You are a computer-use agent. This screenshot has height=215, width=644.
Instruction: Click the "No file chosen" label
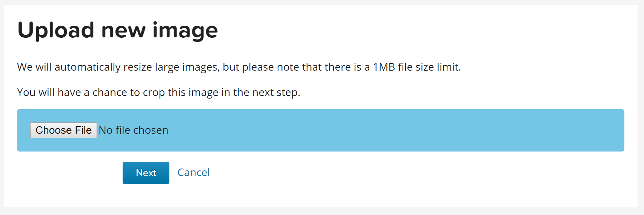pyautogui.click(x=134, y=130)
